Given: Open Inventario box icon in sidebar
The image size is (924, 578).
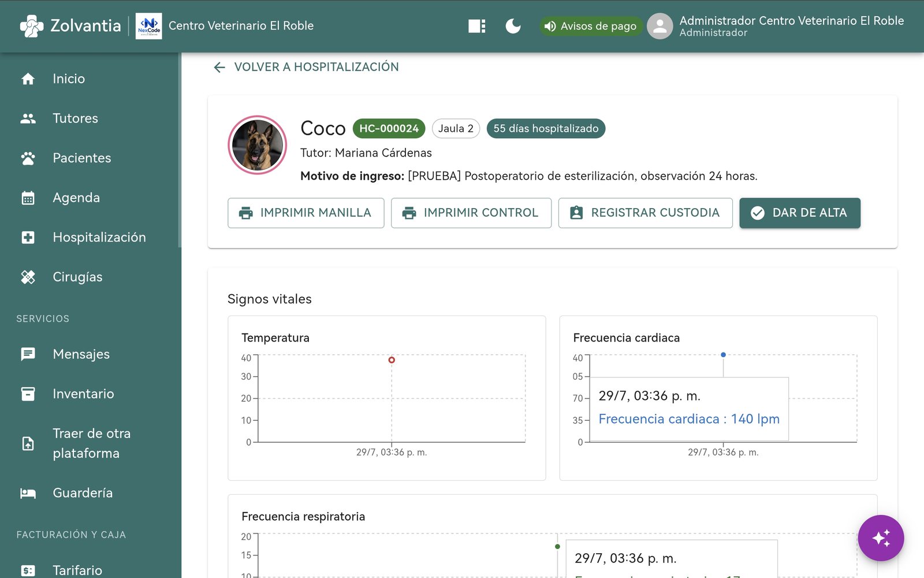Looking at the screenshot, I should click(x=28, y=394).
